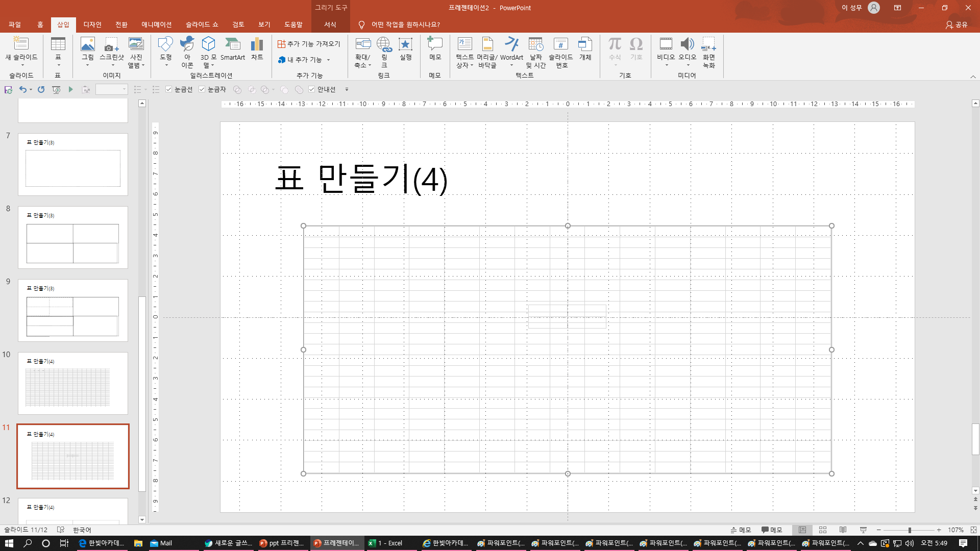Adjust the zoom slider in status bar

coord(910,530)
